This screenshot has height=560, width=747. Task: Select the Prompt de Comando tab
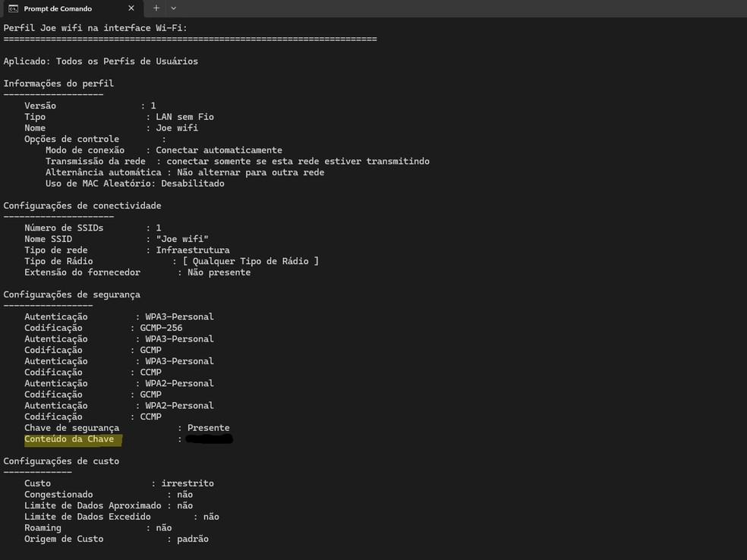point(58,8)
